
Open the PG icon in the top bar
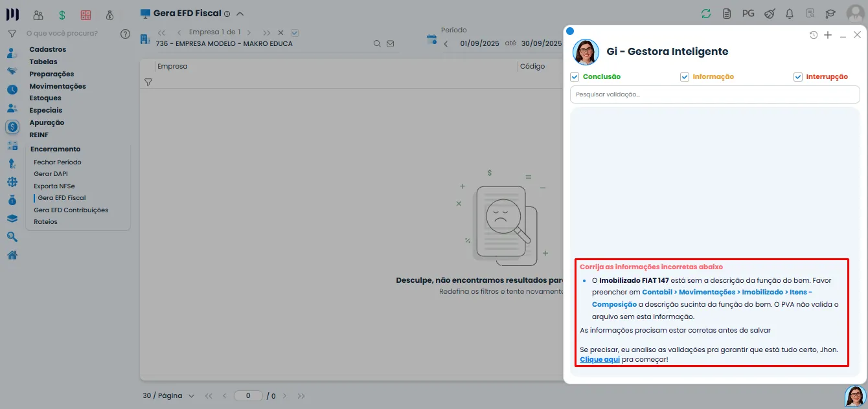pos(748,12)
